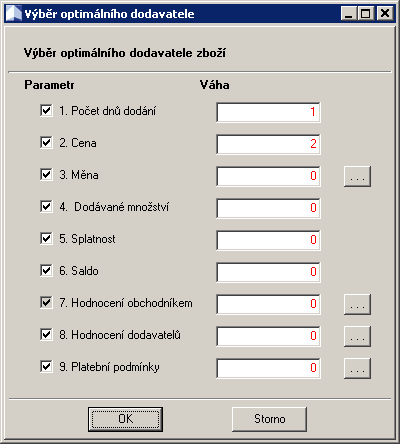
Task: Minimize the Výběr optimálního dodavatele window
Action: 349,14
